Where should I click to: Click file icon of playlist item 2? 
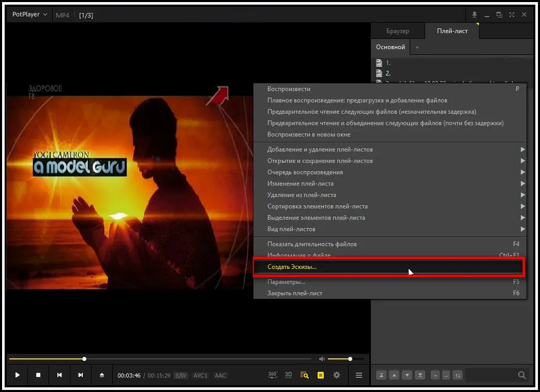(x=379, y=73)
